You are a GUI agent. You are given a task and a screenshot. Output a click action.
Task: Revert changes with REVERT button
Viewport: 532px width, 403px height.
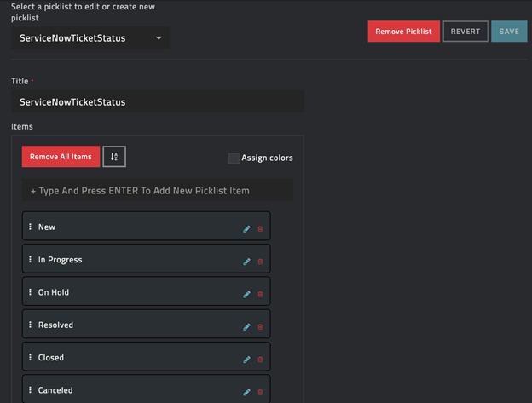click(x=465, y=32)
